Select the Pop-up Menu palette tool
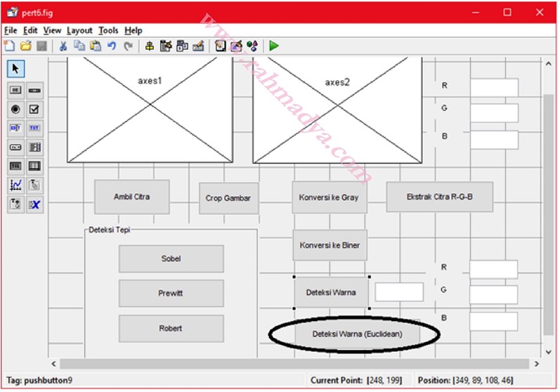This screenshot has width=560, height=392. click(15, 148)
